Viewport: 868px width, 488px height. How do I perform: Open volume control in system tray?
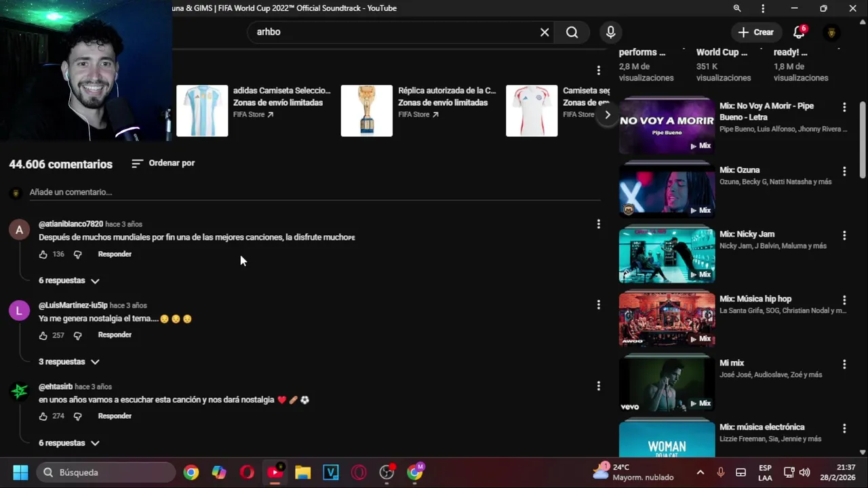pos(805,472)
